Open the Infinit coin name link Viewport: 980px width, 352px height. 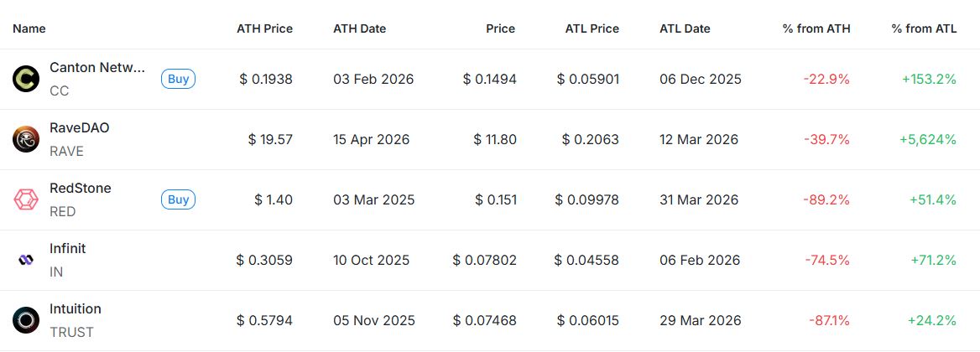tap(68, 249)
